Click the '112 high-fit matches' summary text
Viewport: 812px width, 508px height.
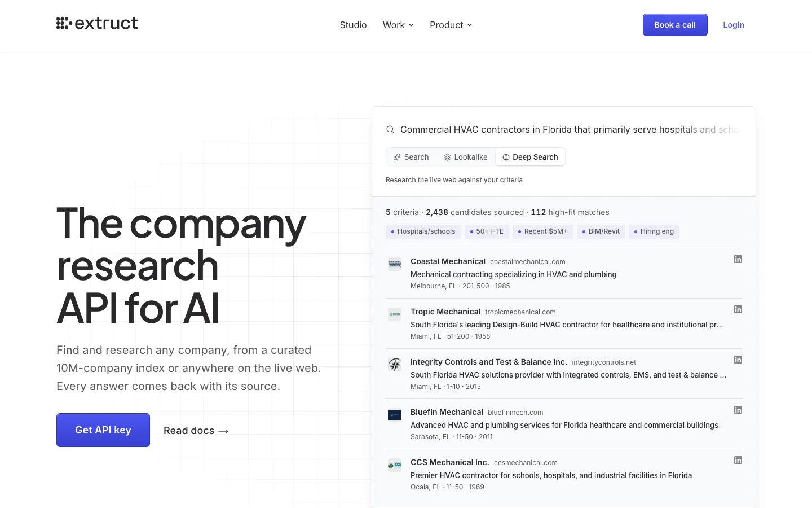click(x=570, y=212)
